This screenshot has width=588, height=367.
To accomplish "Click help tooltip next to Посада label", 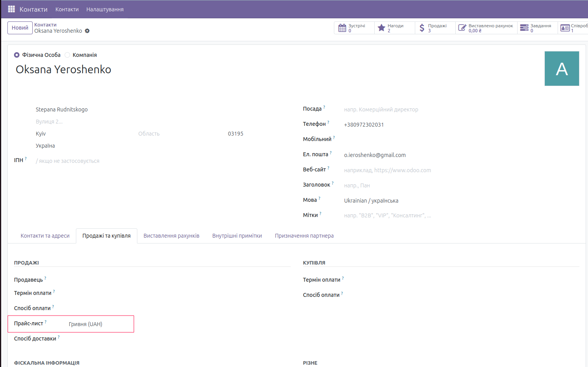I will 324,107.
